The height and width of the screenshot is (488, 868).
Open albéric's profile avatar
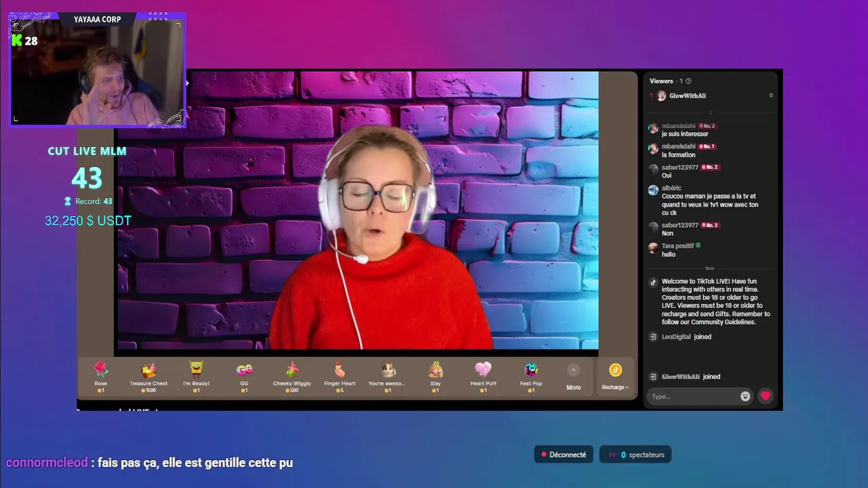coord(653,190)
